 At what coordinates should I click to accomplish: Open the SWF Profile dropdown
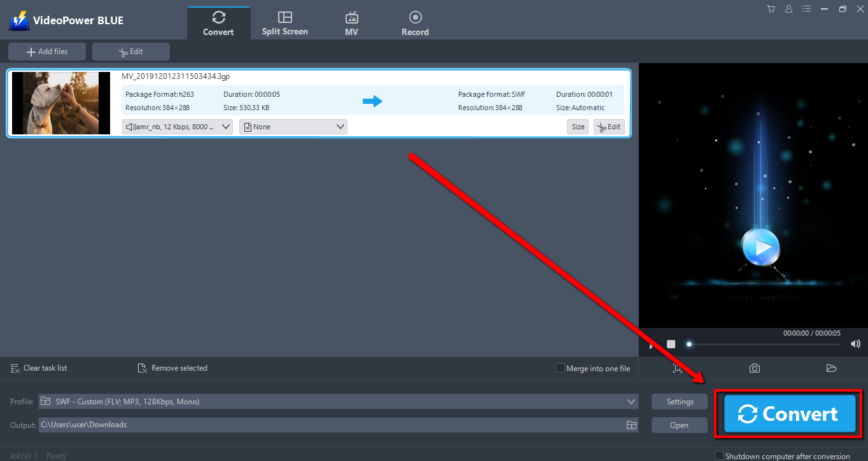(x=631, y=401)
